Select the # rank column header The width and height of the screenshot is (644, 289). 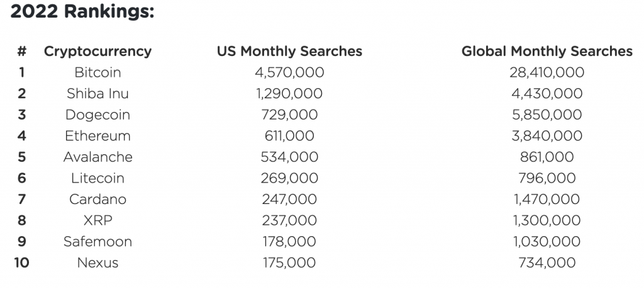pyautogui.click(x=21, y=52)
